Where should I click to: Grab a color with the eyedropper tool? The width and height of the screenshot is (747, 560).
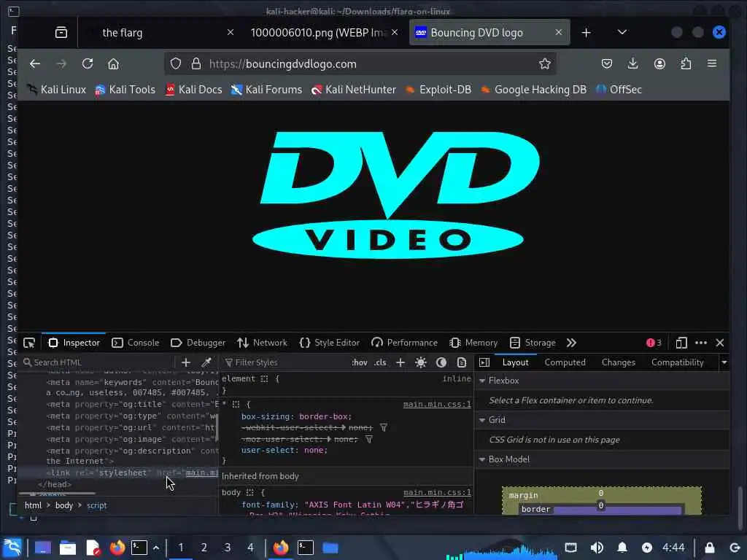point(206,362)
